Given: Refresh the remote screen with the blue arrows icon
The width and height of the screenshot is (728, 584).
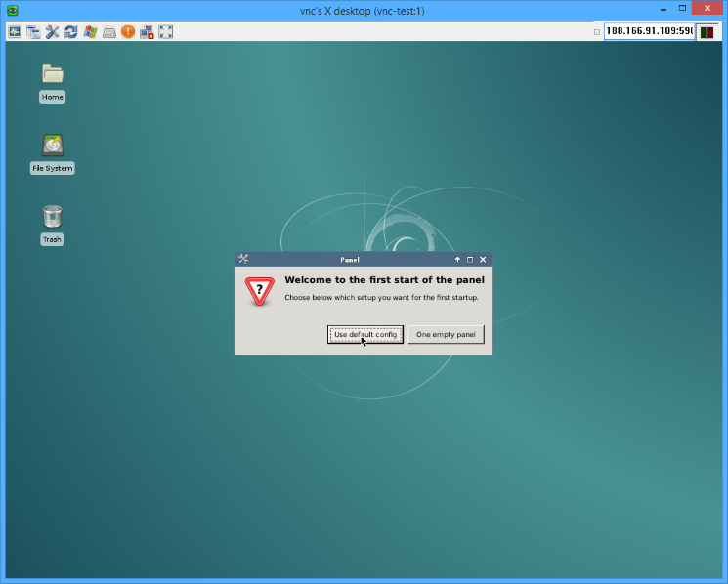Looking at the screenshot, I should point(71,31).
